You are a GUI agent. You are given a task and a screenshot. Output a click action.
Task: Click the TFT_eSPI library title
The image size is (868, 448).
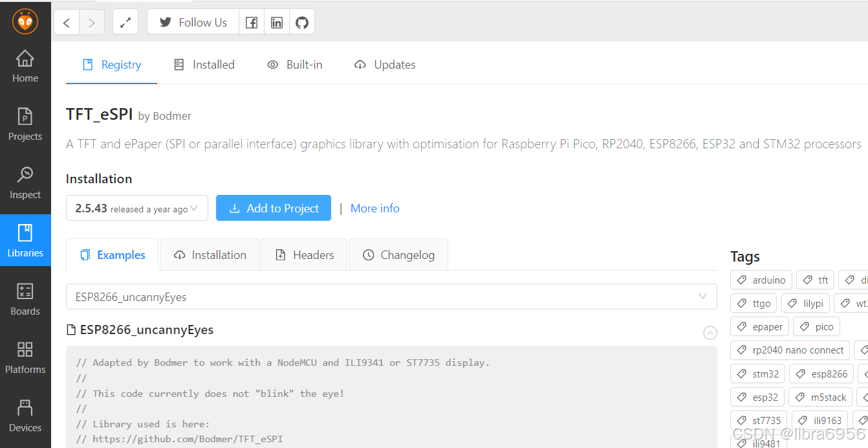click(x=99, y=115)
